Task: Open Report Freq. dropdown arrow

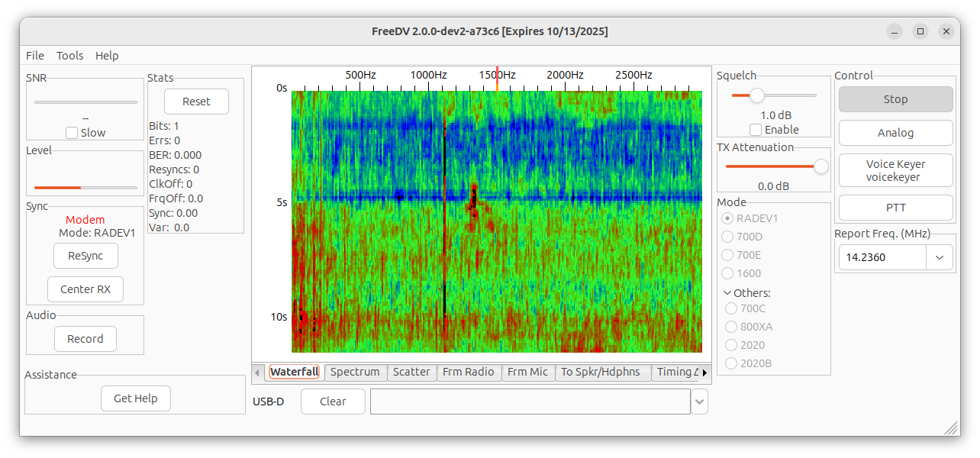Action: tap(940, 257)
